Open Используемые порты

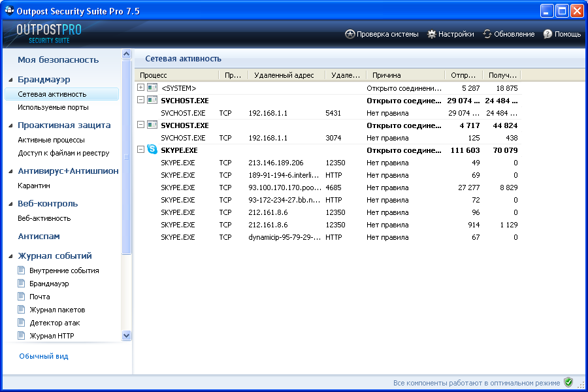[x=54, y=107]
